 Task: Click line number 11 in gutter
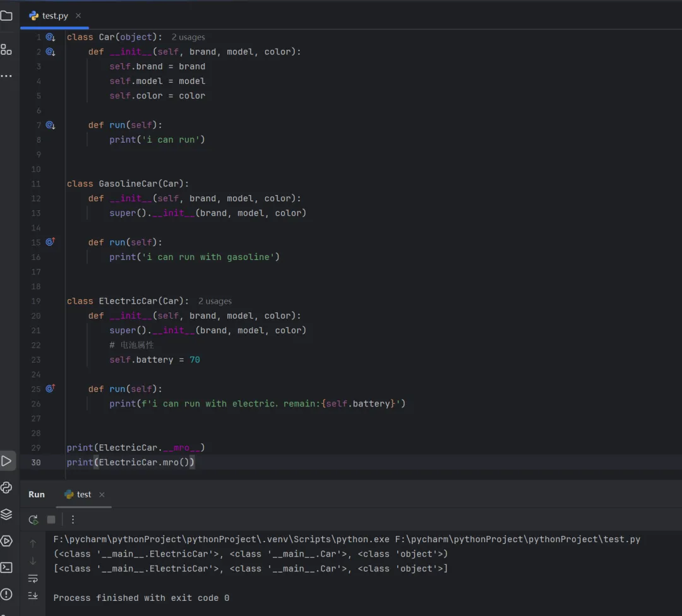(36, 184)
